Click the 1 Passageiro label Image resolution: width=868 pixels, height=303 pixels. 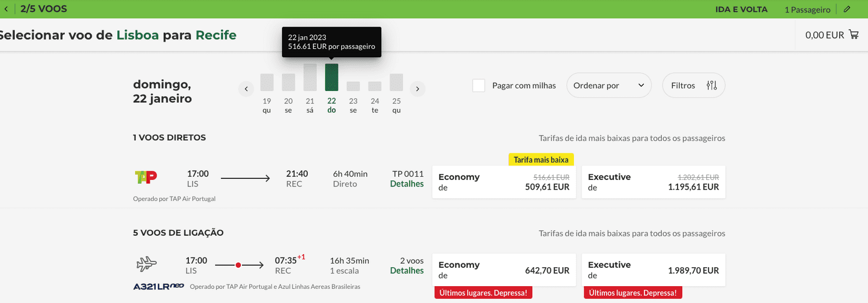807,9
